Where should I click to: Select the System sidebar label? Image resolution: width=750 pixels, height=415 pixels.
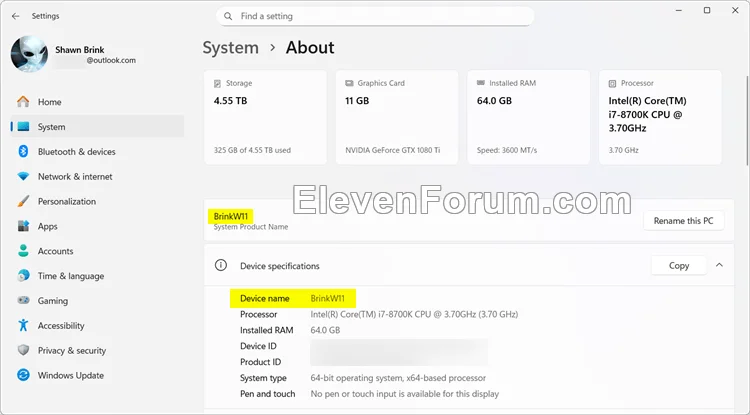point(51,127)
